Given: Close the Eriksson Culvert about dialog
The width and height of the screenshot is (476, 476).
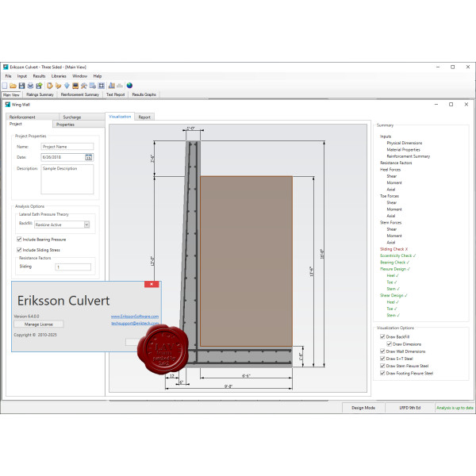Looking at the screenshot, I should tap(152, 284).
